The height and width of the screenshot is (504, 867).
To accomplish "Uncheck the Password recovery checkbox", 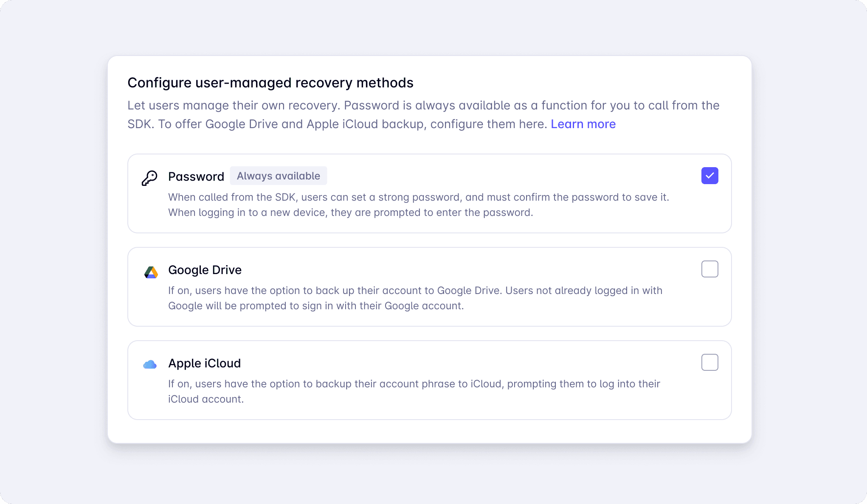I will (709, 176).
